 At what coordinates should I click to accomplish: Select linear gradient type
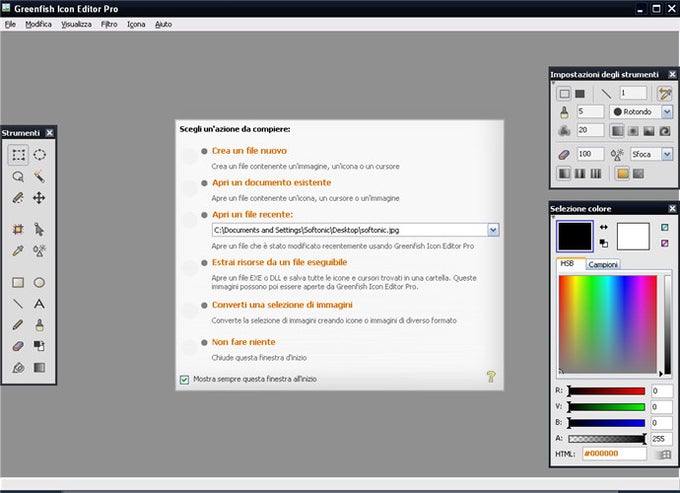(617, 131)
